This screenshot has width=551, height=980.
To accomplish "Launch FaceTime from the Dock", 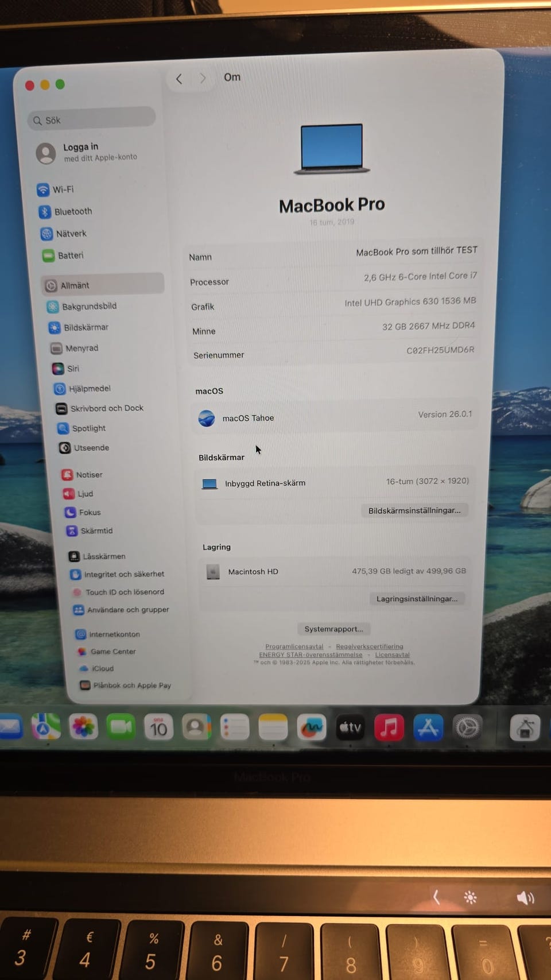I will (121, 727).
